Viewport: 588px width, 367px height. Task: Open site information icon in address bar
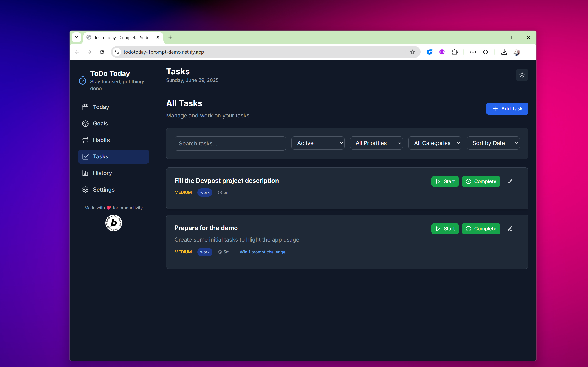coord(117,52)
